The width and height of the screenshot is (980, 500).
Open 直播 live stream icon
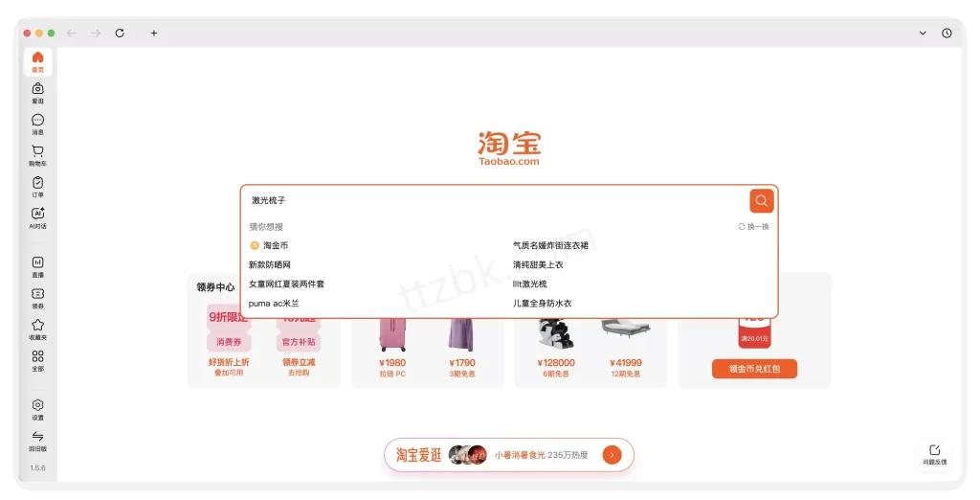click(x=37, y=267)
